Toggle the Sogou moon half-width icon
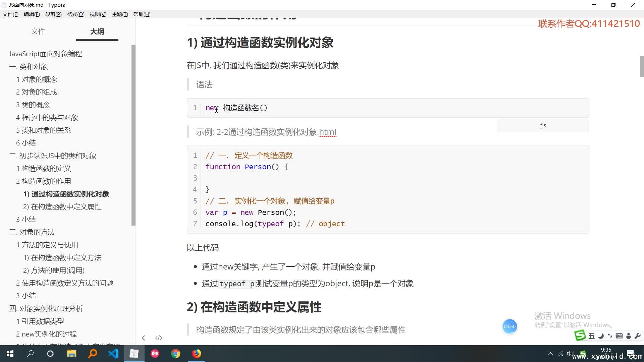This screenshot has width=644, height=362. point(601,336)
